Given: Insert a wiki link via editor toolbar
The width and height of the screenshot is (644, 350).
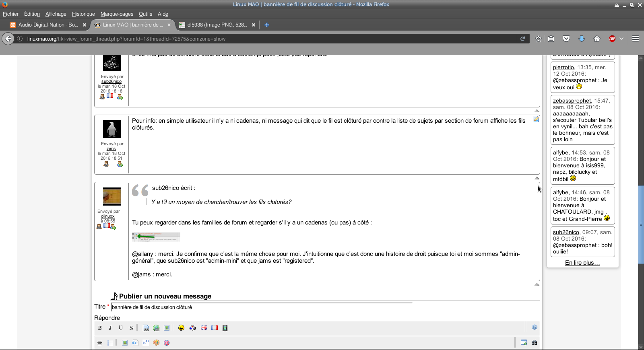Looking at the screenshot, I should tap(146, 328).
